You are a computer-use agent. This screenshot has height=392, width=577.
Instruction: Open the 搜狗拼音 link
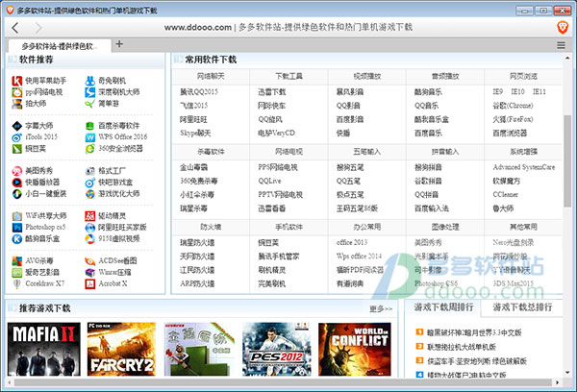pos(428,167)
